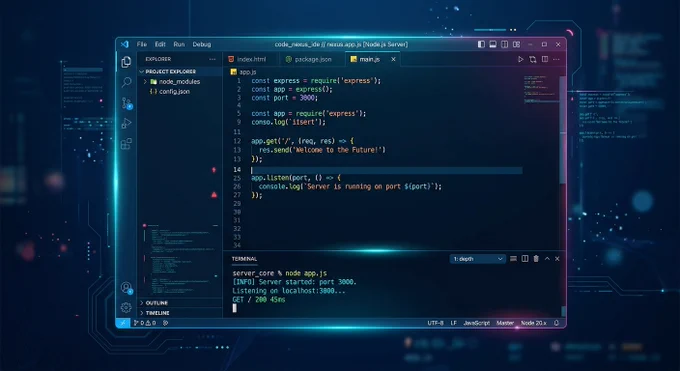Viewport: 680px width, 371px height.
Task: Click the 'GET / 200 45ms' terminal line
Action: pos(259,299)
